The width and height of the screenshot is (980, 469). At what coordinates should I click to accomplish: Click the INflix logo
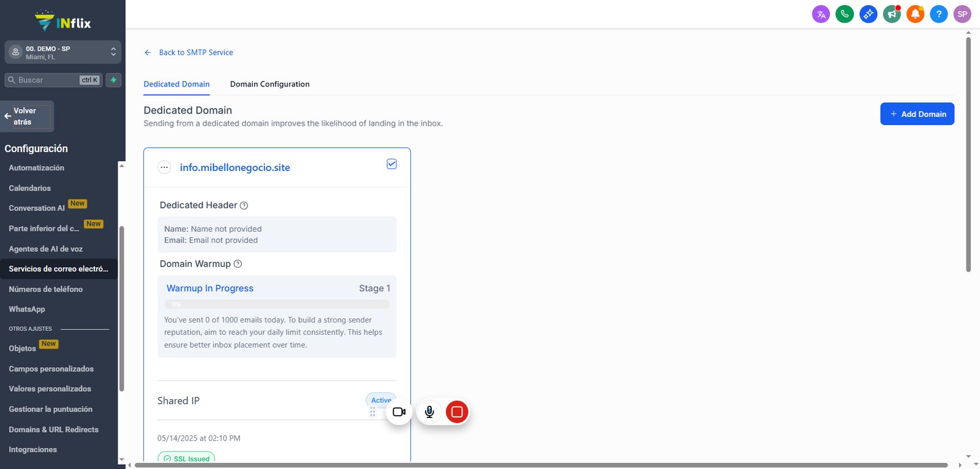(62, 21)
